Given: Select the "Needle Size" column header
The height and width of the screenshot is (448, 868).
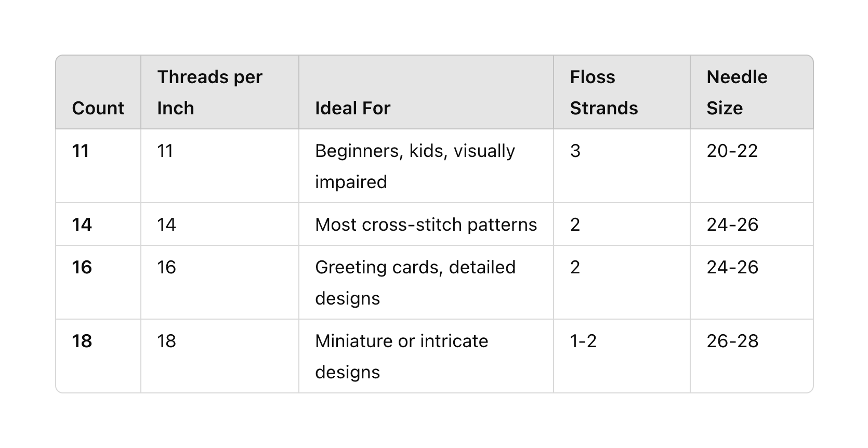Looking at the screenshot, I should pyautogui.click(x=737, y=93).
